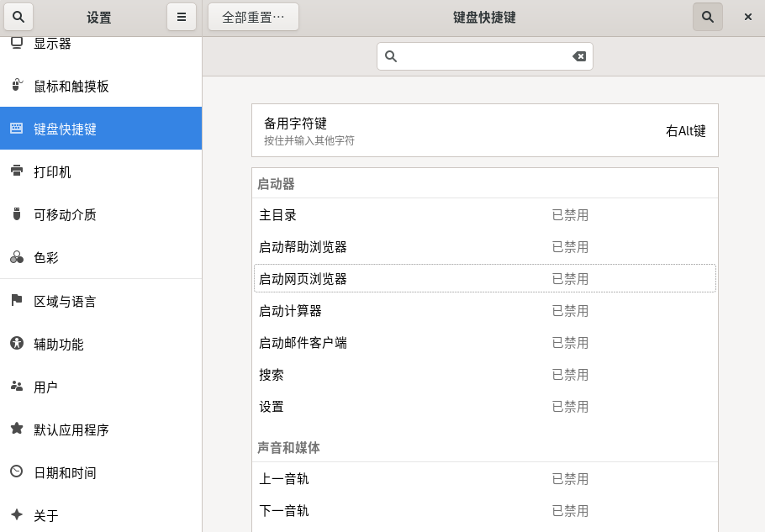Toggle the keyboard shortcuts search button
The height and width of the screenshot is (532, 765).
click(x=707, y=17)
